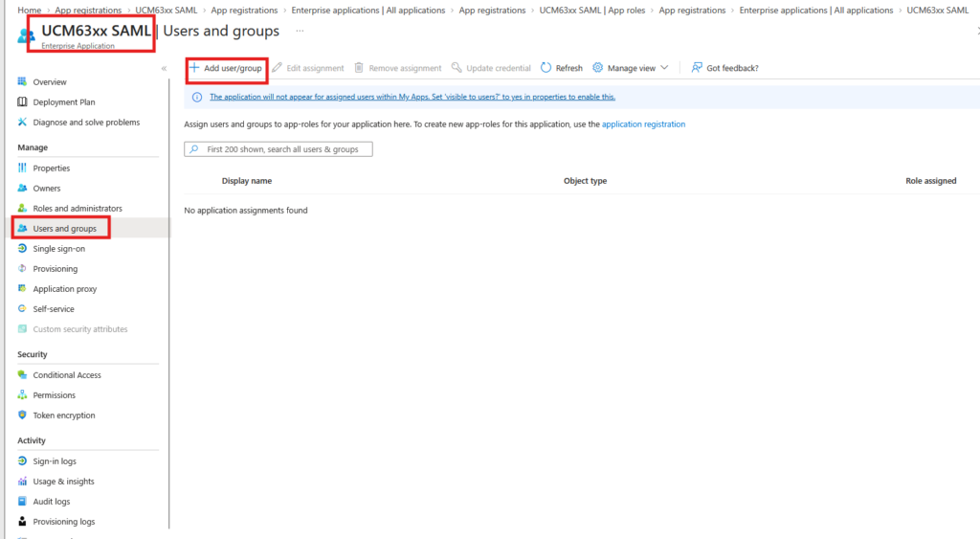Open Diagnose and solve problems
This screenshot has height=539, width=980.
86,123
